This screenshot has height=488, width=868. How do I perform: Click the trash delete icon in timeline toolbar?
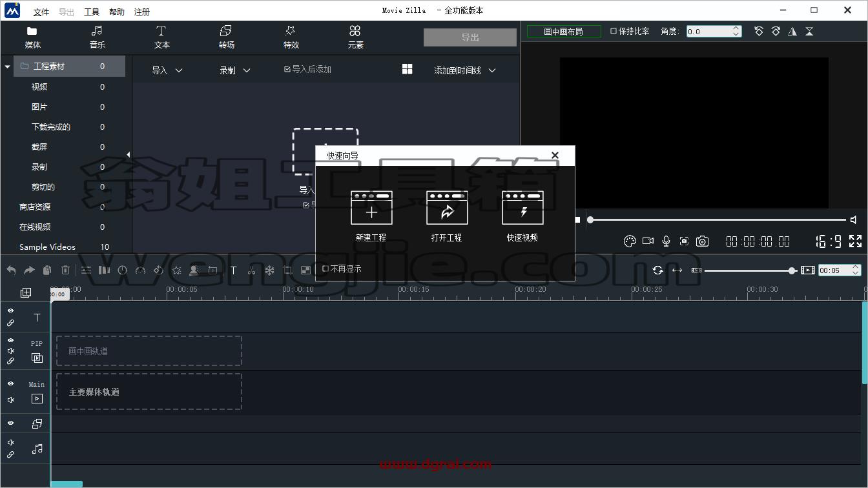click(65, 270)
